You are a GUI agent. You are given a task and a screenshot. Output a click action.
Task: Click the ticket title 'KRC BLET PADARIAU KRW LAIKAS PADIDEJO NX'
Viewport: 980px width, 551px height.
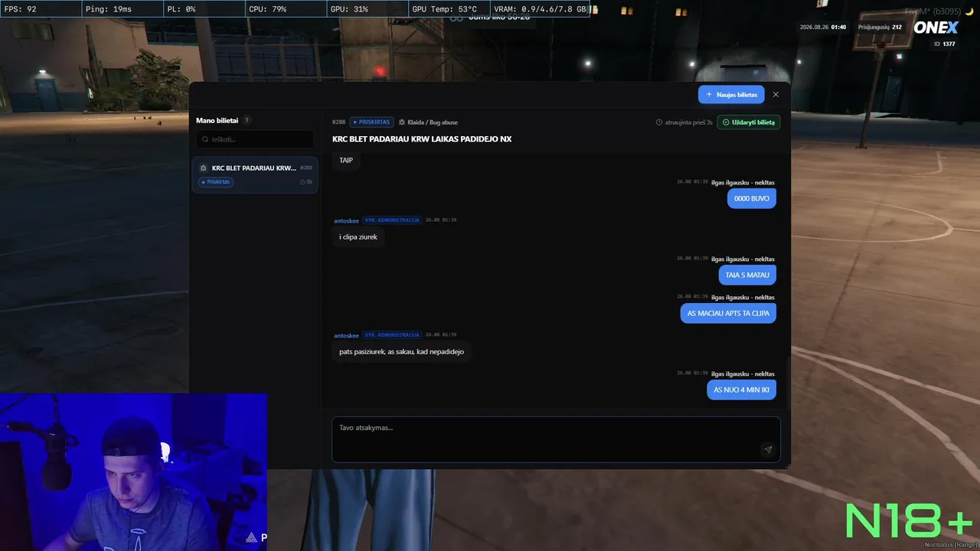422,139
